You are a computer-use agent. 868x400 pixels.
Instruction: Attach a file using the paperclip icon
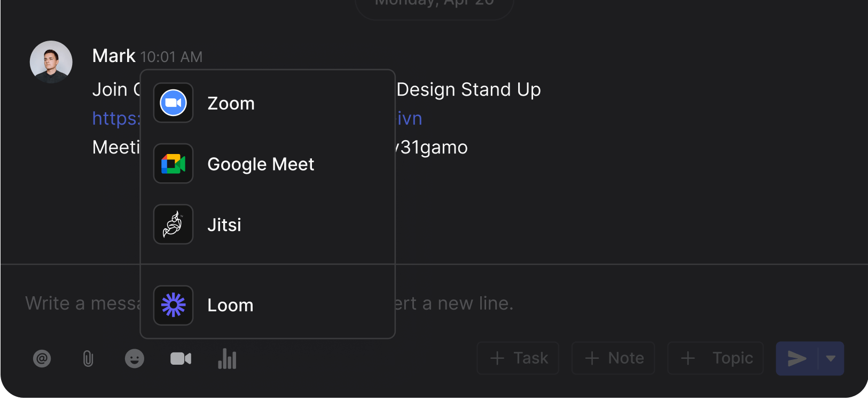click(x=88, y=358)
